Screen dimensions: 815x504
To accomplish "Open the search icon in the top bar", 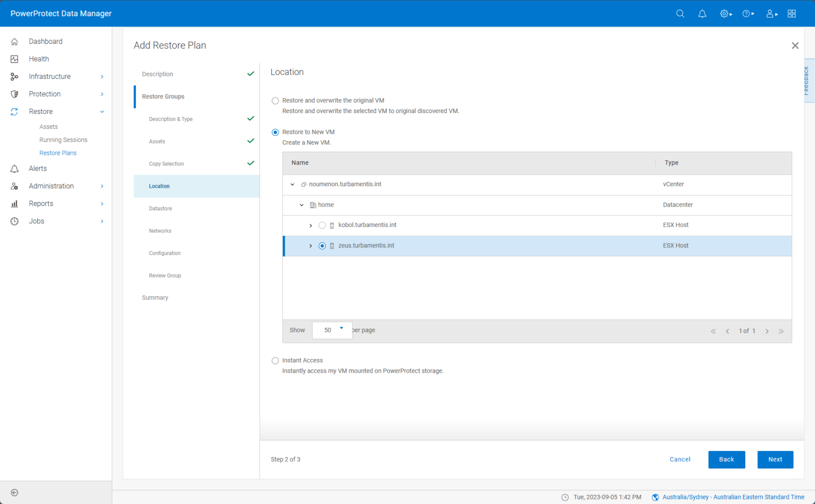I will coord(680,14).
